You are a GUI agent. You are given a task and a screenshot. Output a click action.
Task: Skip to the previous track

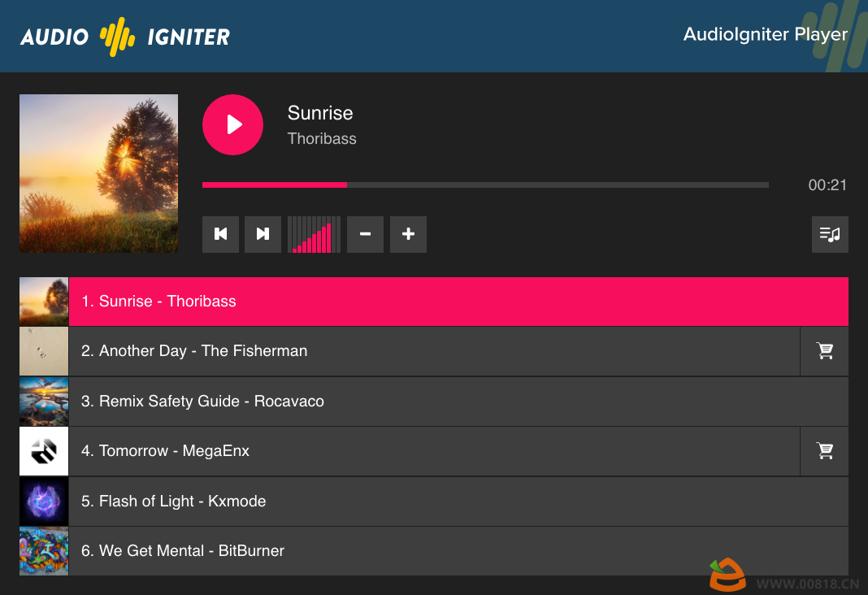tap(220, 234)
